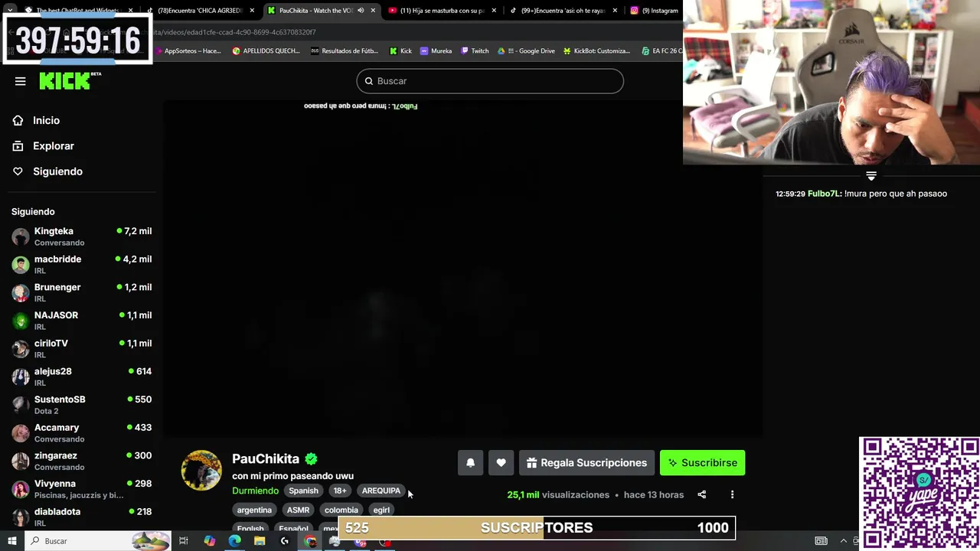The image size is (980, 551).
Task: Focus the Buscar search field on Kick
Action: [x=490, y=81]
